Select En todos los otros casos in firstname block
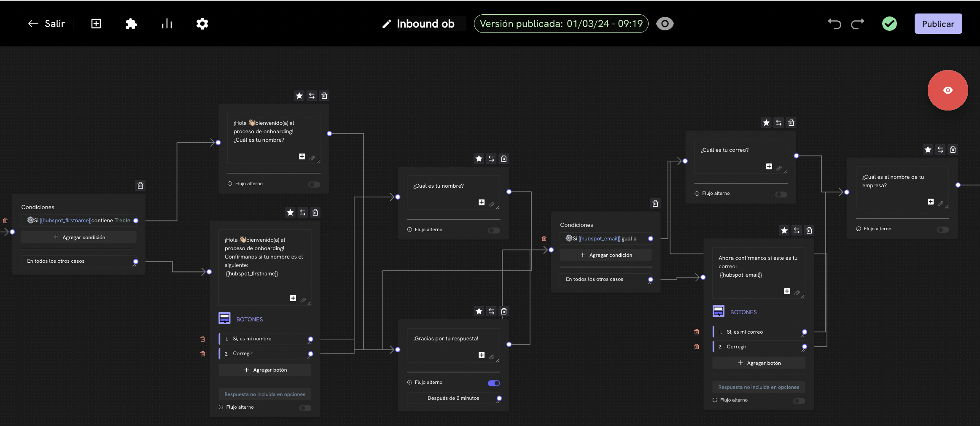 79,262
